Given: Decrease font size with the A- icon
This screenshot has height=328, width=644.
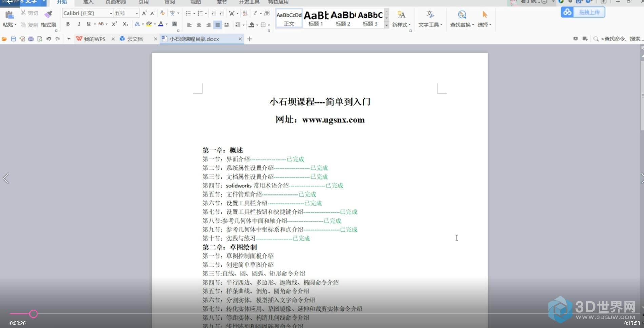Looking at the screenshot, I should tap(153, 13).
